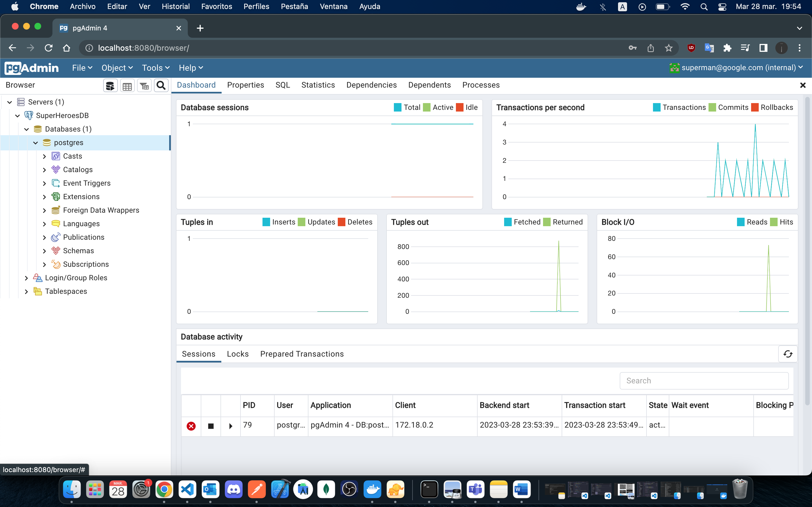Open Docker Desktop from the Dock

coord(373,490)
